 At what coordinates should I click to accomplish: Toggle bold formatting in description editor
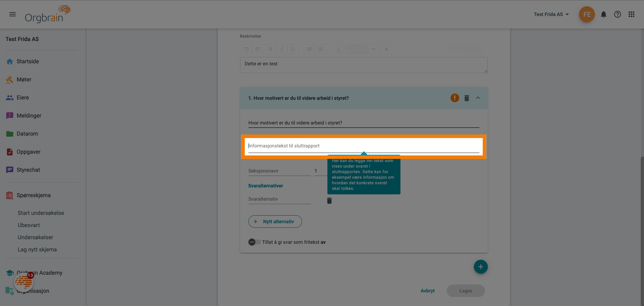click(271, 49)
